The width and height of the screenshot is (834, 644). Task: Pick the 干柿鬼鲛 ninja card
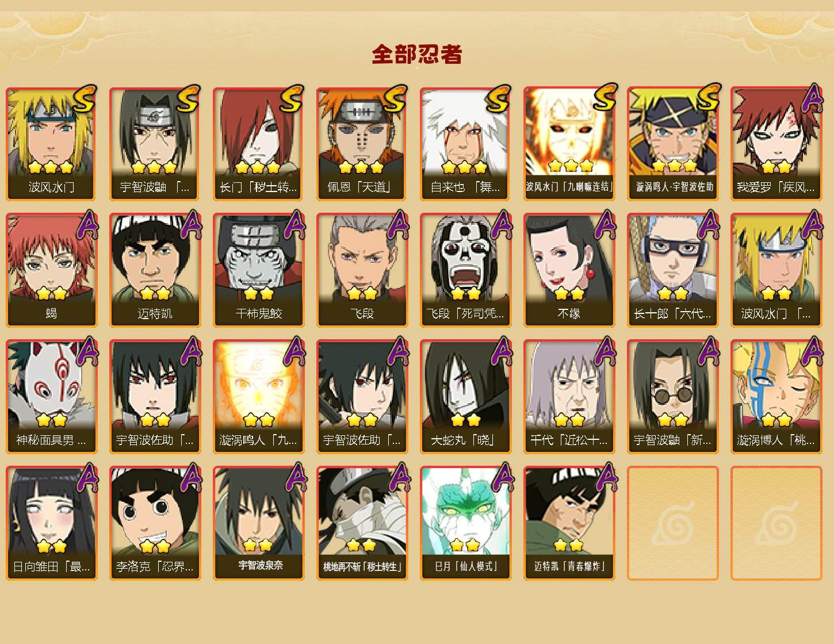click(x=258, y=270)
